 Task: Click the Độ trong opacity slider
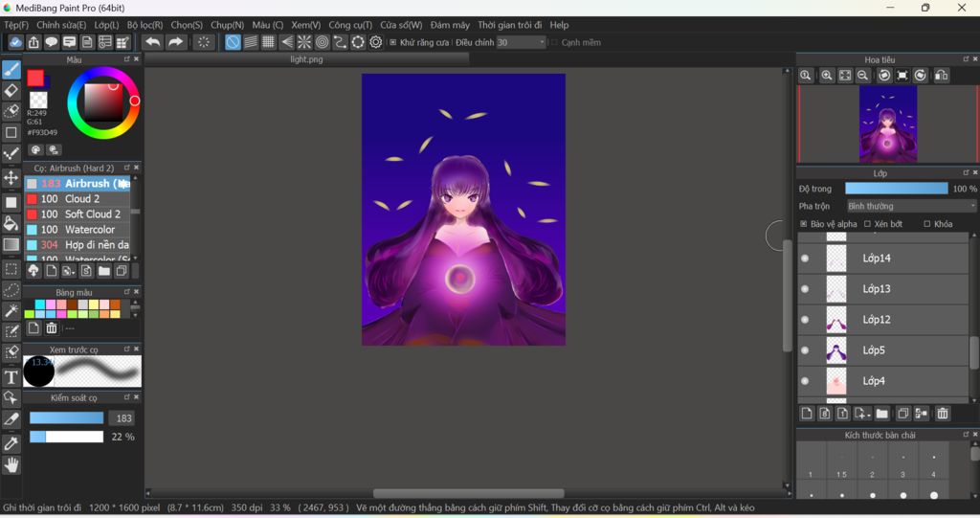point(896,189)
